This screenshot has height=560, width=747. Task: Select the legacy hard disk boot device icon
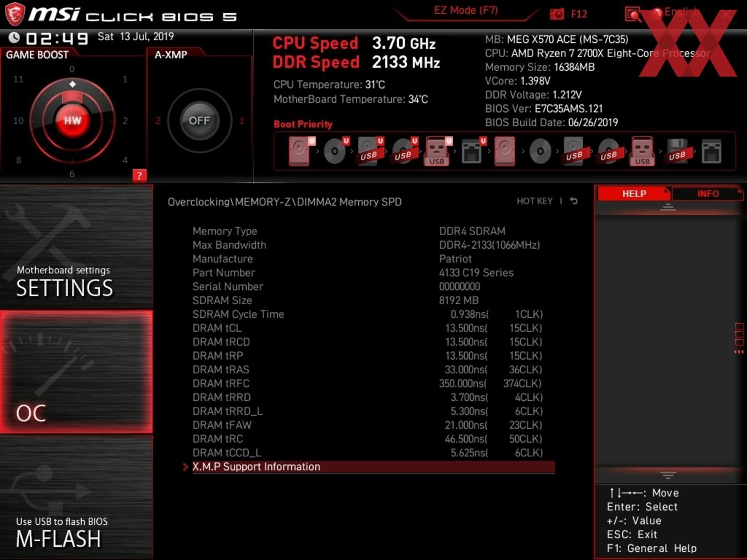(505, 151)
